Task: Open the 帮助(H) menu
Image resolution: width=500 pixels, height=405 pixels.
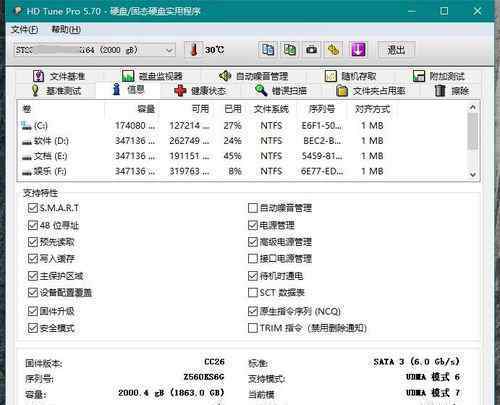Action: [66, 30]
